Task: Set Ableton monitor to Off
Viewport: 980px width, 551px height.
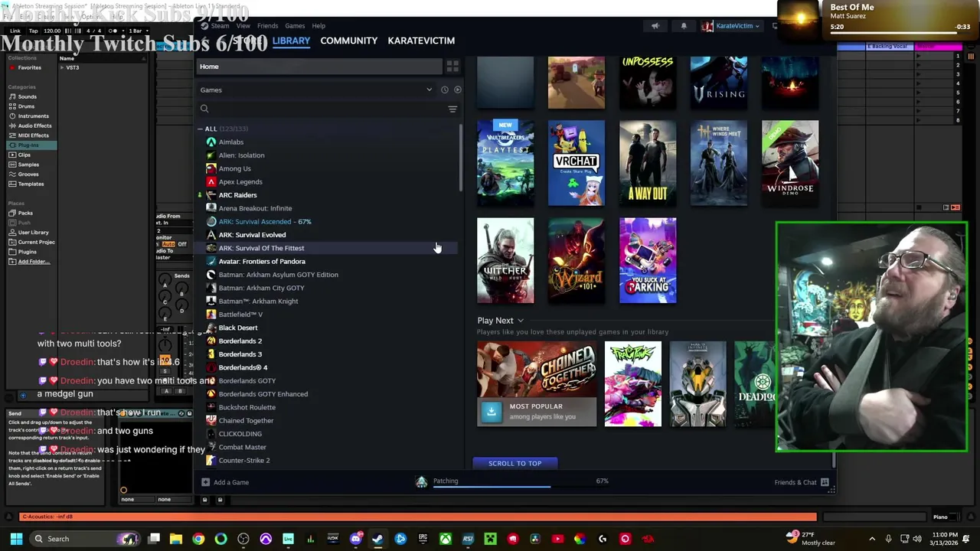Action: [182, 244]
